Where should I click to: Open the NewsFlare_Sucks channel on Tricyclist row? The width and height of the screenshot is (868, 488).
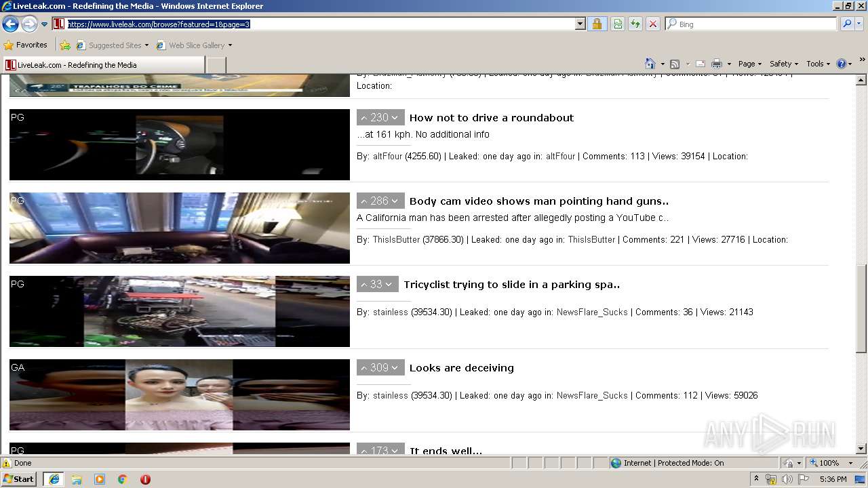click(x=592, y=312)
